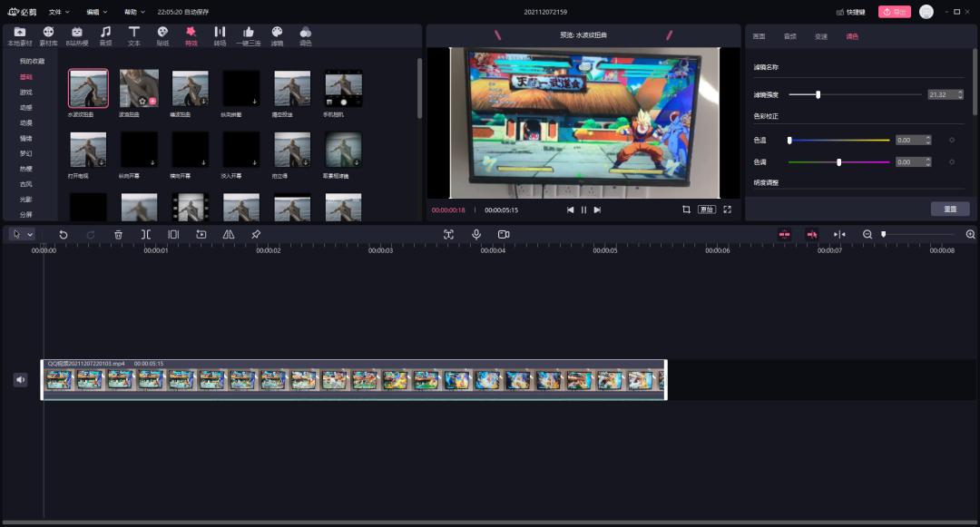The width and height of the screenshot is (980, 527).
Task: Select the clip split (scissors) icon
Action: (x=145, y=234)
